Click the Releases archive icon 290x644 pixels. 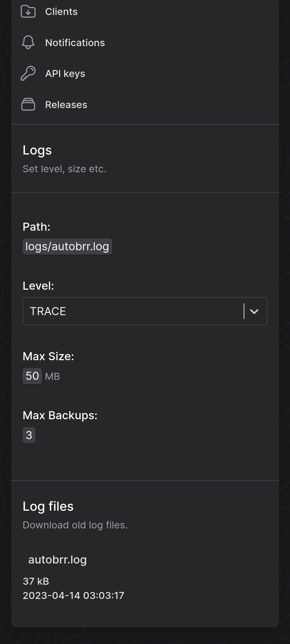tap(28, 104)
